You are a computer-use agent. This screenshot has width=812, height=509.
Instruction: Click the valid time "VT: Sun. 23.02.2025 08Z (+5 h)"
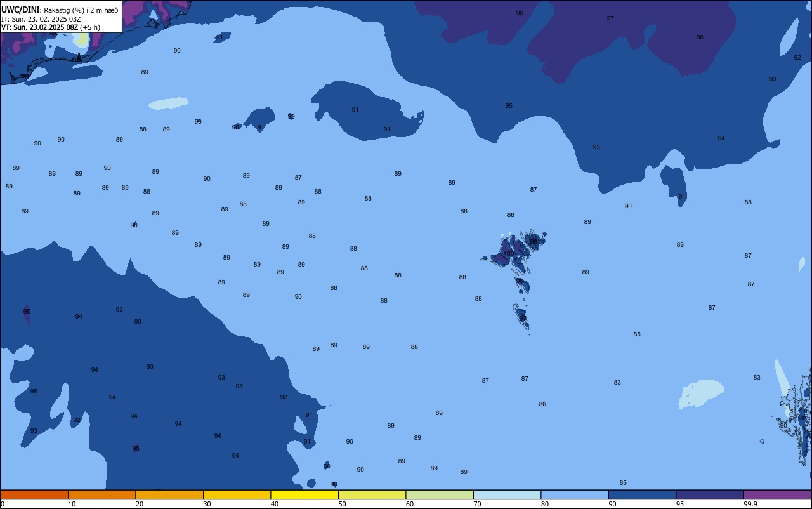[x=51, y=27]
